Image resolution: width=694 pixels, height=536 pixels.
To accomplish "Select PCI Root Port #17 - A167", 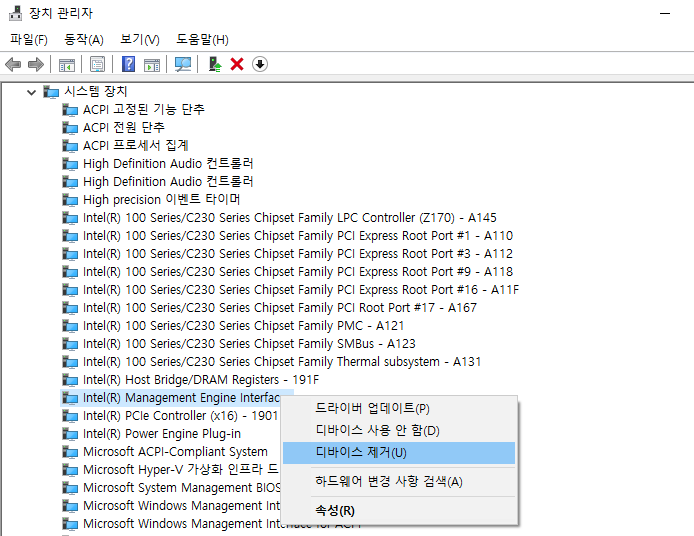I will click(x=280, y=308).
